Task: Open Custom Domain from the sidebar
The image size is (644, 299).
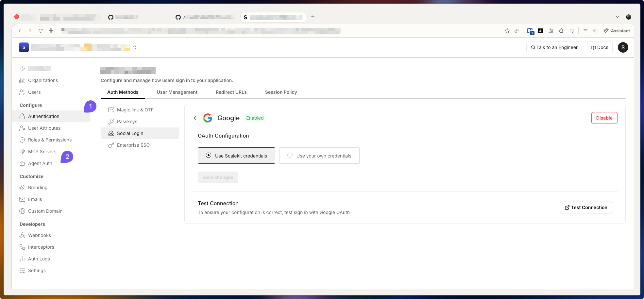Action: pos(45,211)
